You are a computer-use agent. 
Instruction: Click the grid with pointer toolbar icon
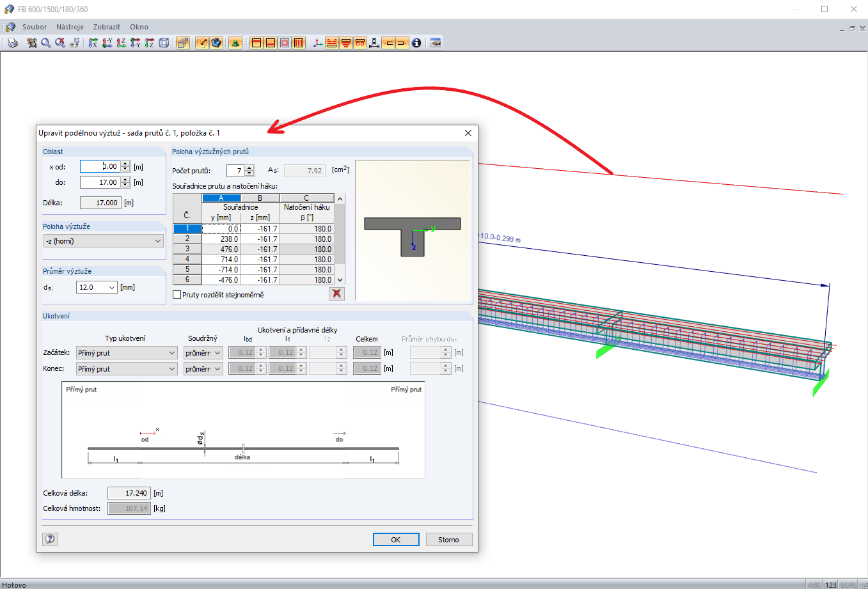coord(74,43)
